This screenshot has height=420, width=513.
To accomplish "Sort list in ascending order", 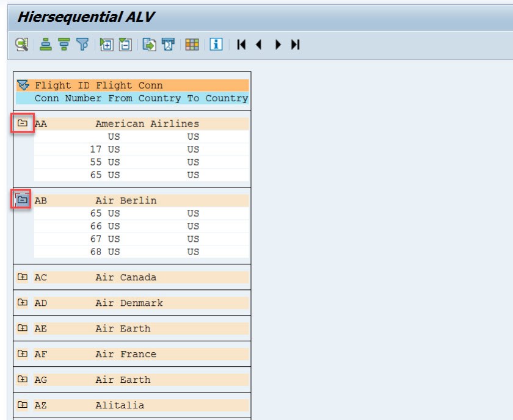I will click(46, 44).
